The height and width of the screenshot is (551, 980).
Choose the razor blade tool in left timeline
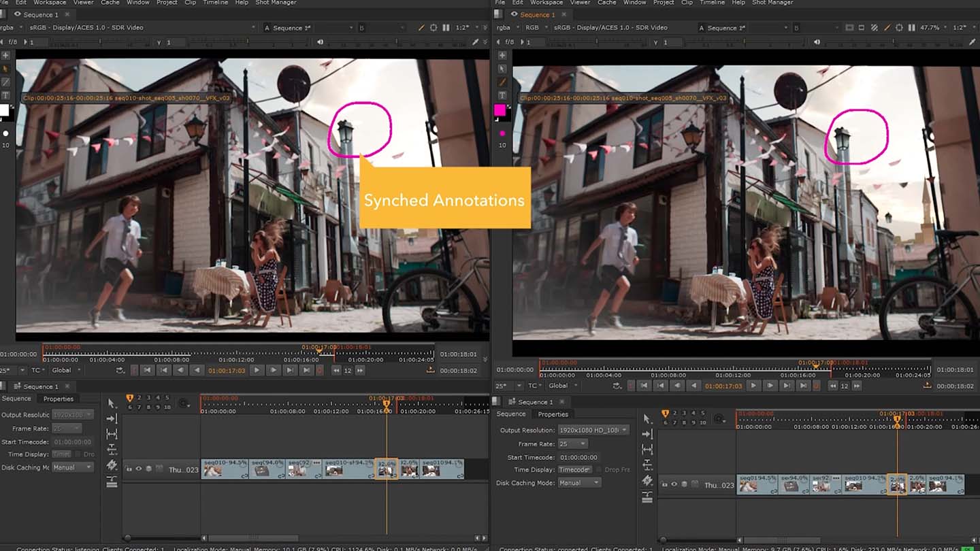pyautogui.click(x=112, y=465)
